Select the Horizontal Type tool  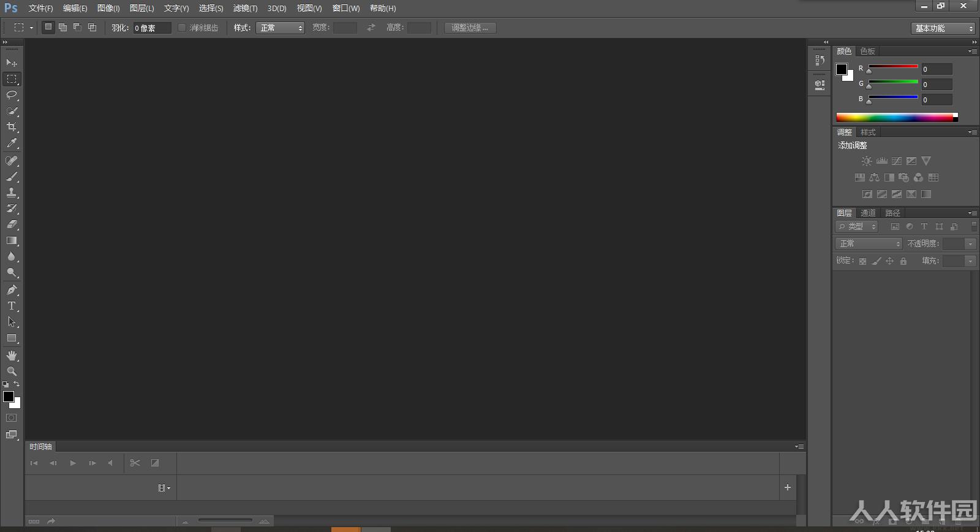point(12,306)
